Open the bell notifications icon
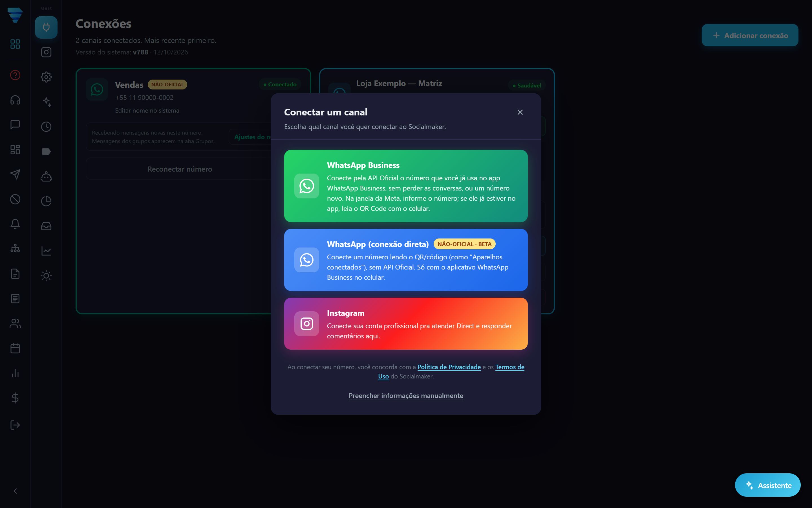Viewport: 812px width, 508px height. (15, 224)
